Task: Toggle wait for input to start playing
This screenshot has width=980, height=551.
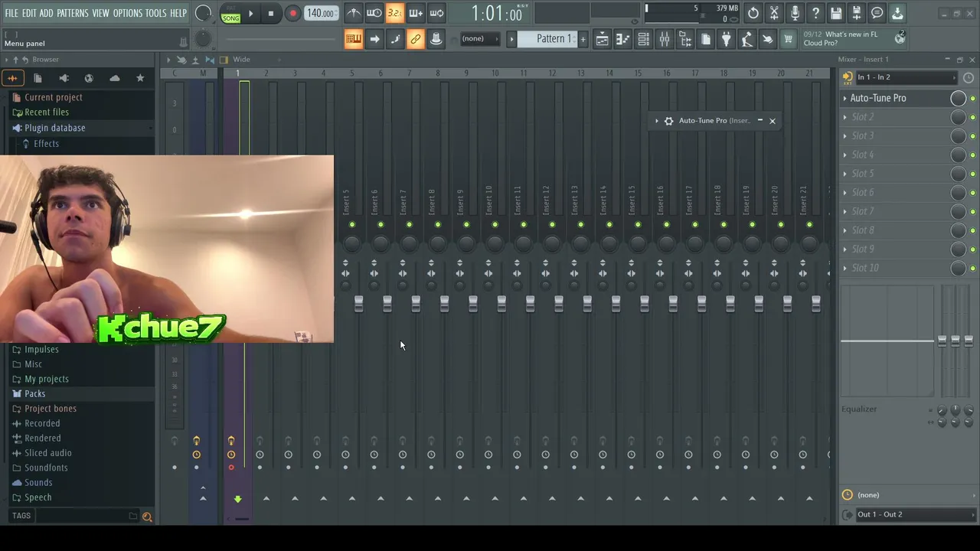Action: click(x=374, y=13)
